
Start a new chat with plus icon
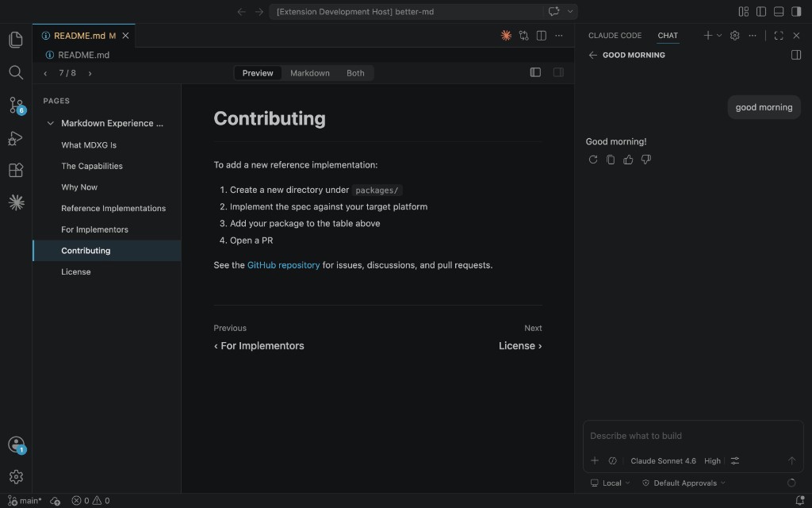[707, 35]
